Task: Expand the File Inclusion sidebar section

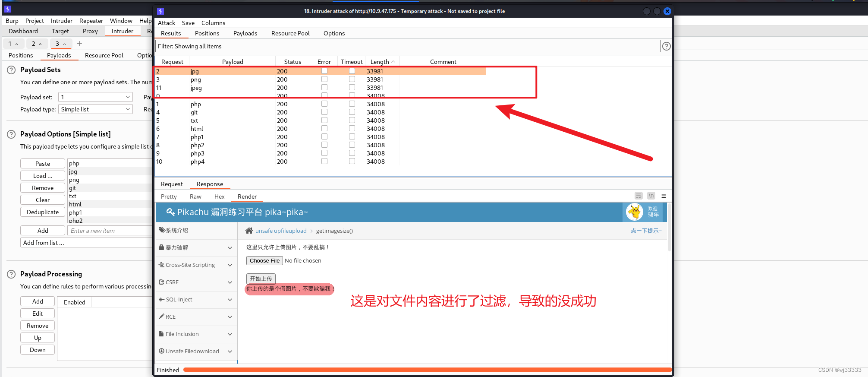Action: coord(196,334)
